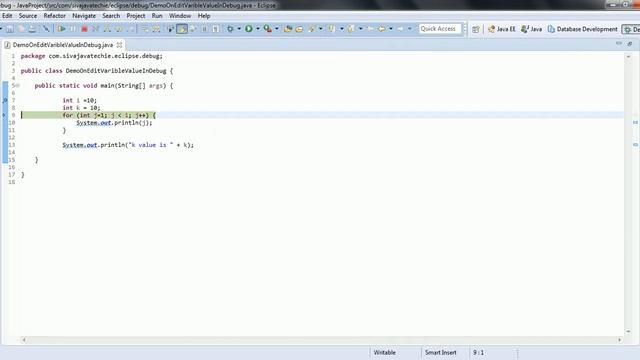Screen dimensions: 640x360
Task: Open the Run menu
Action: [x=157, y=16]
